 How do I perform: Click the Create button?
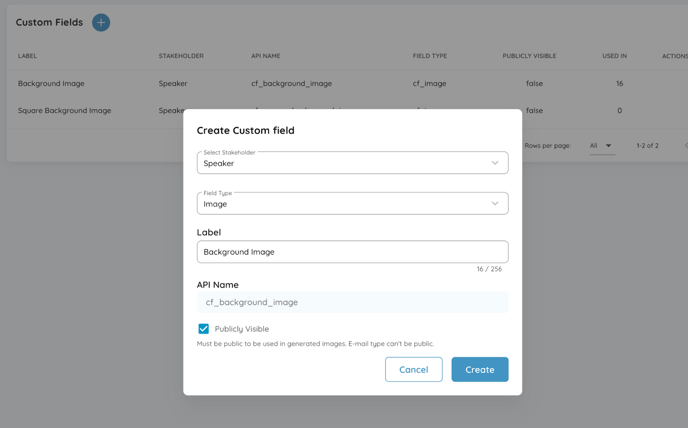(x=480, y=370)
